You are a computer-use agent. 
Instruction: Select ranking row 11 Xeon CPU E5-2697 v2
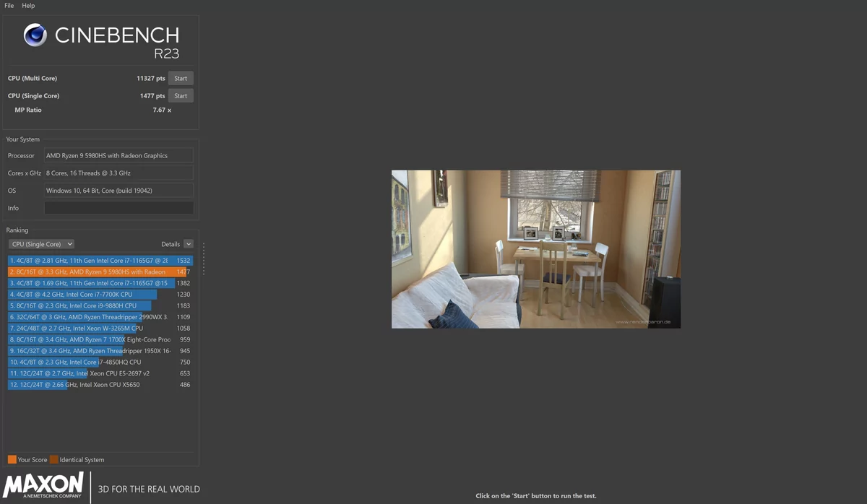point(100,373)
